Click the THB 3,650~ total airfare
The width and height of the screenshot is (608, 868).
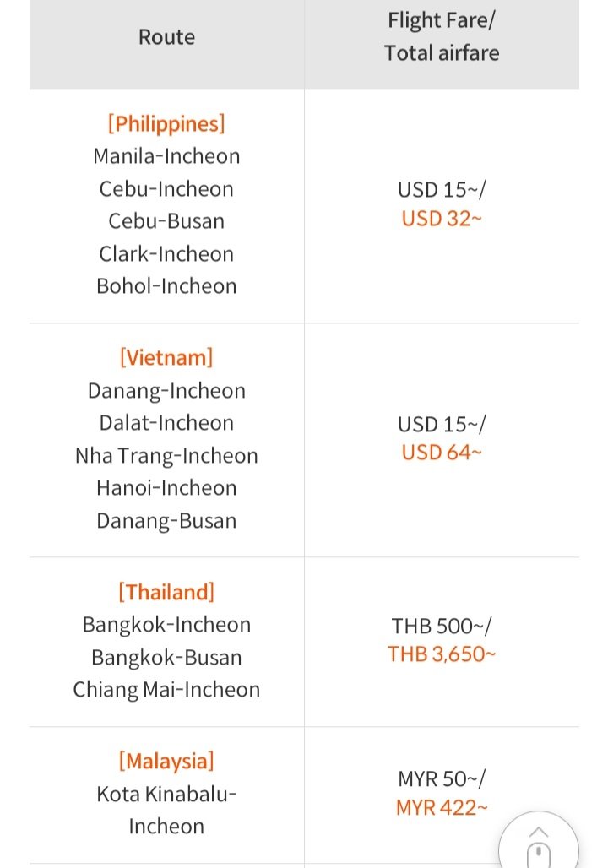tap(442, 654)
